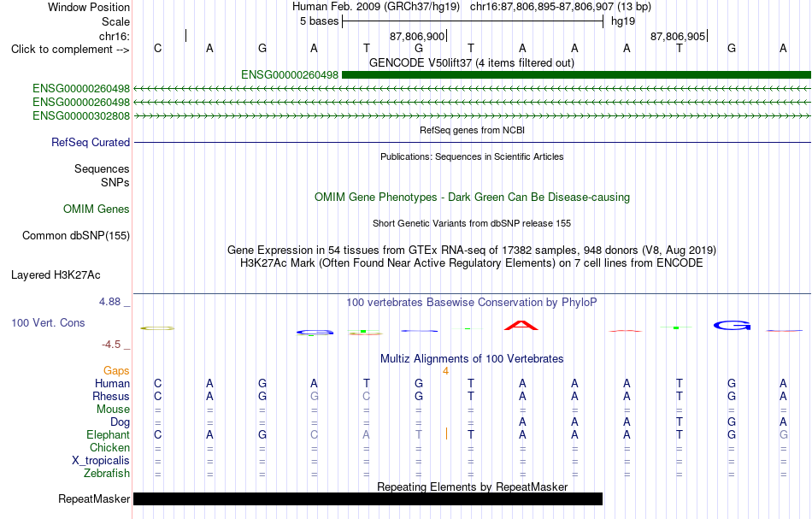Click the hg19 assembly label
812x519 pixels.
[623, 21]
